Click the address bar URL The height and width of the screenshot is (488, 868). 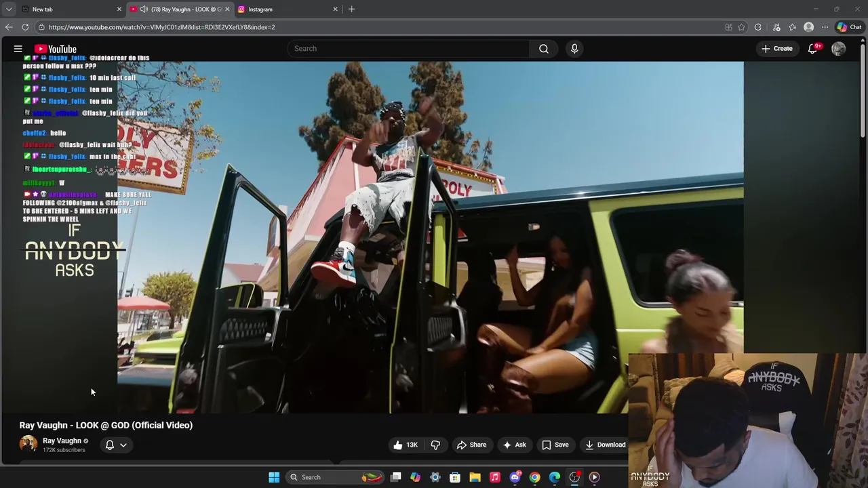(161, 27)
